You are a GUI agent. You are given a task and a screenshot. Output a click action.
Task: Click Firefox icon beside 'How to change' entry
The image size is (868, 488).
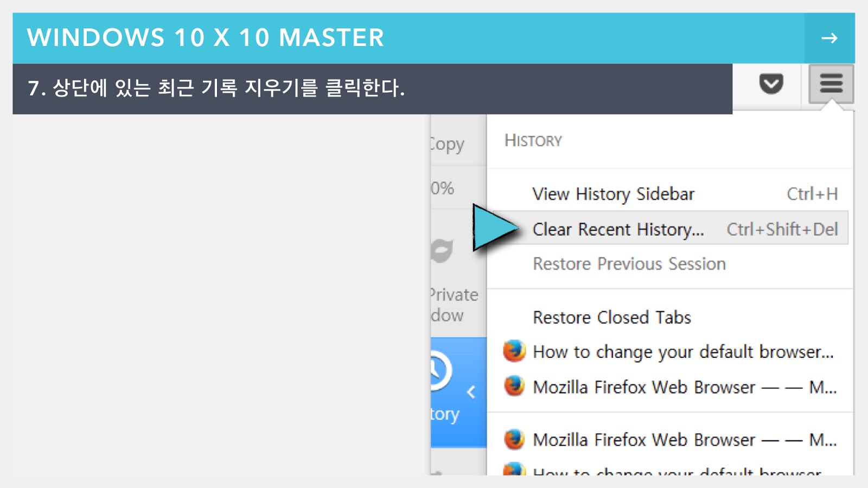(514, 351)
